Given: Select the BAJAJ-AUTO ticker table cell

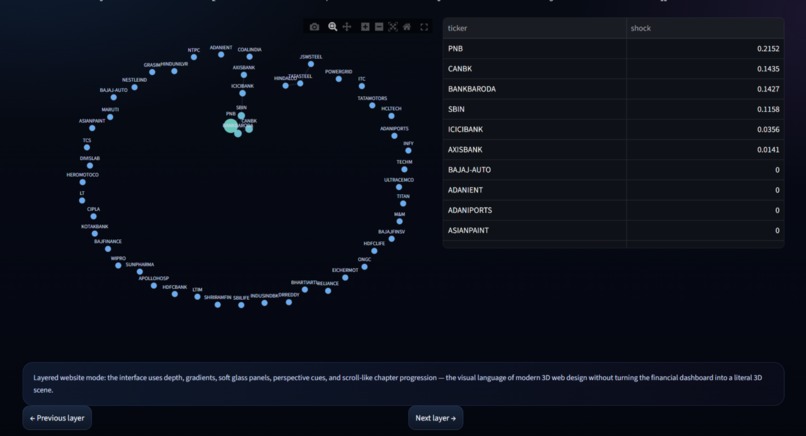Looking at the screenshot, I should (535, 170).
